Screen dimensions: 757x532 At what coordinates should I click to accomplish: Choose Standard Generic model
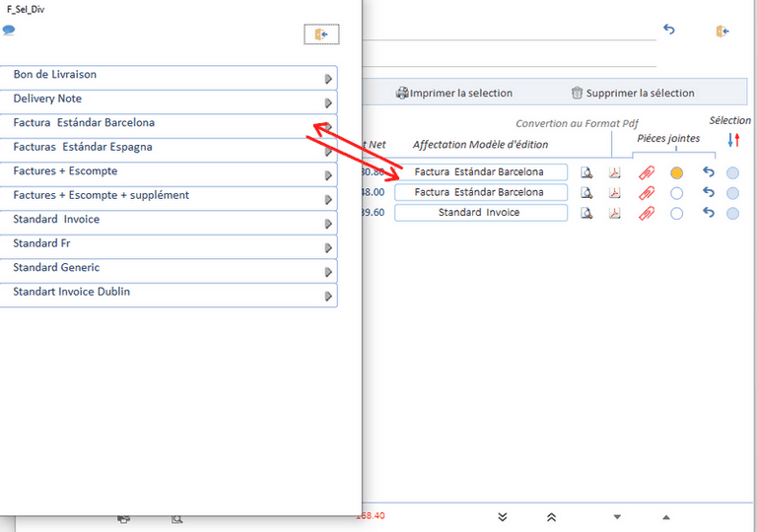coord(168,270)
